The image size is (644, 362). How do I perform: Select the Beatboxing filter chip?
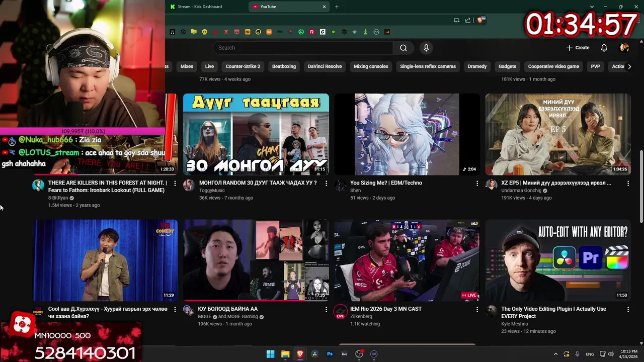284,66
